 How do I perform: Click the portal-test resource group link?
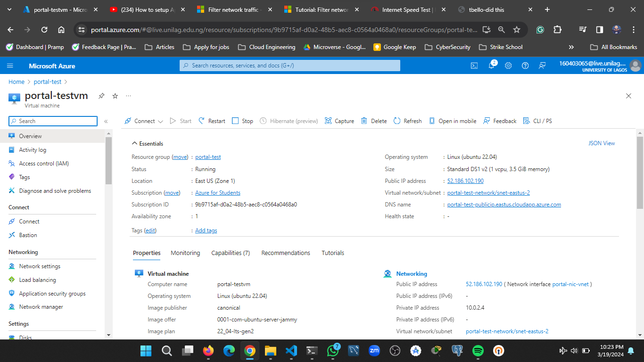click(208, 157)
